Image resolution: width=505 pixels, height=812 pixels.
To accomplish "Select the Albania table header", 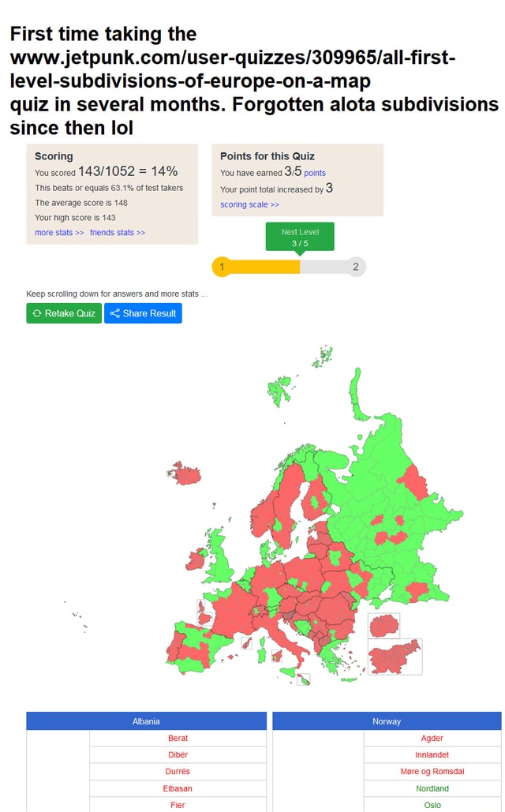I will pyautogui.click(x=145, y=720).
